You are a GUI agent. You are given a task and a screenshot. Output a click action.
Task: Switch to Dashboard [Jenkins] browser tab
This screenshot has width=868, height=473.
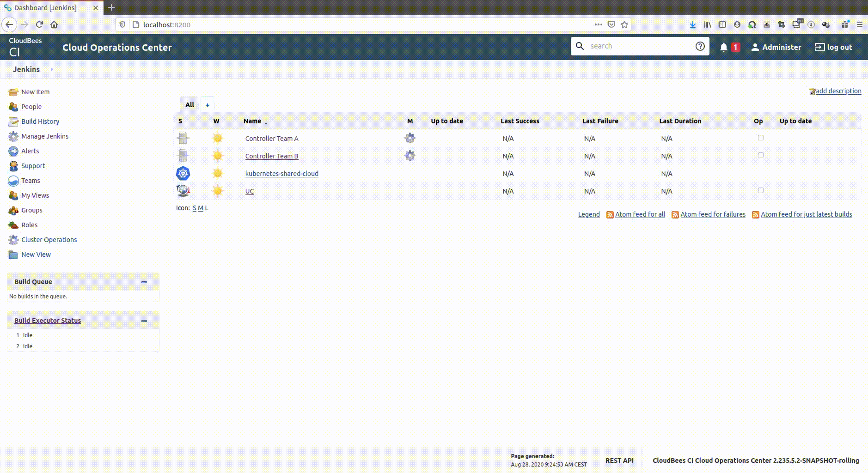(x=52, y=8)
